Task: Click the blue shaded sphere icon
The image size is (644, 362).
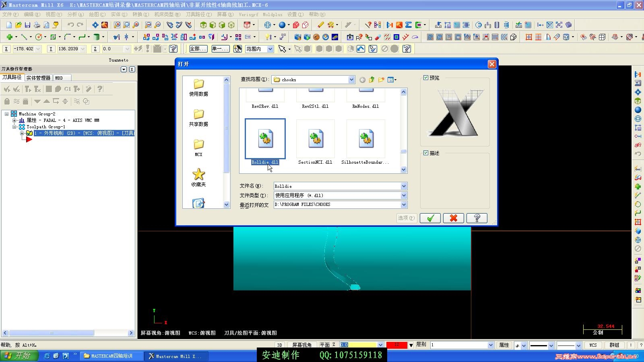Action: coord(282,25)
